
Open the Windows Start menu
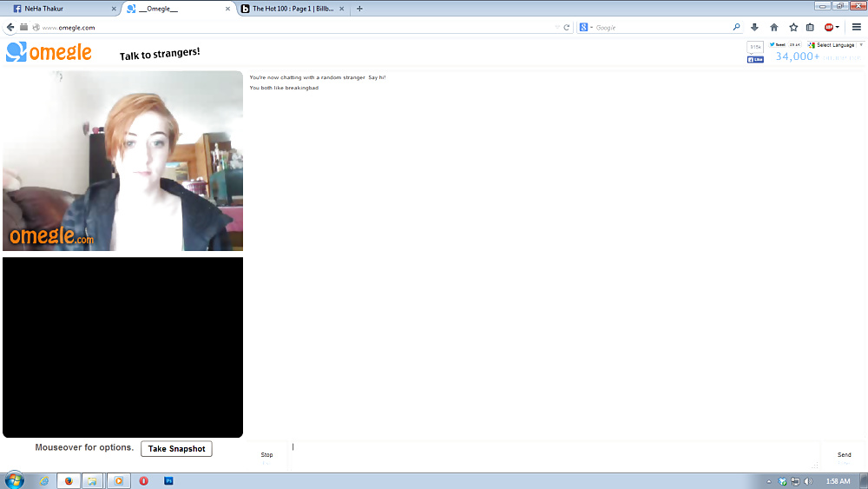(15, 480)
